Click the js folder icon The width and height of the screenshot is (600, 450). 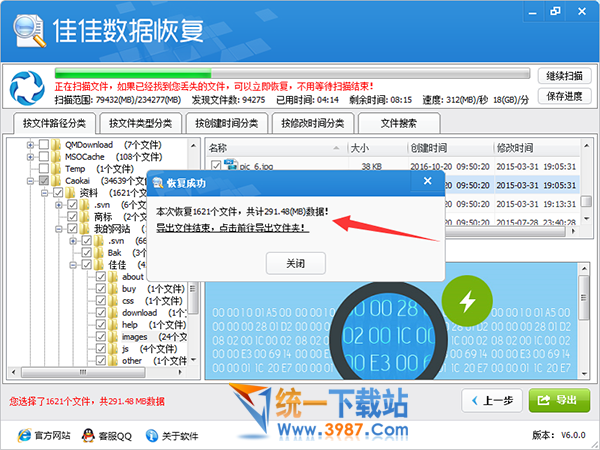[113, 349]
